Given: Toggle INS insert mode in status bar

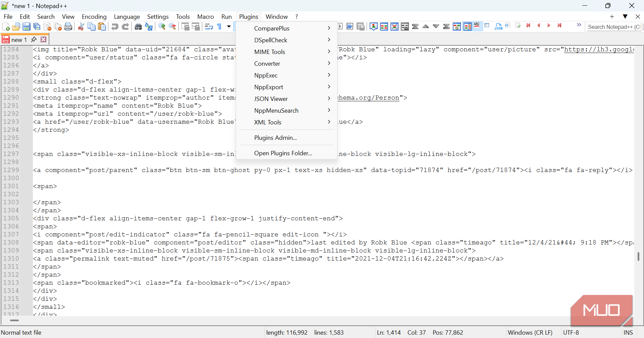Looking at the screenshot, I should [x=628, y=333].
